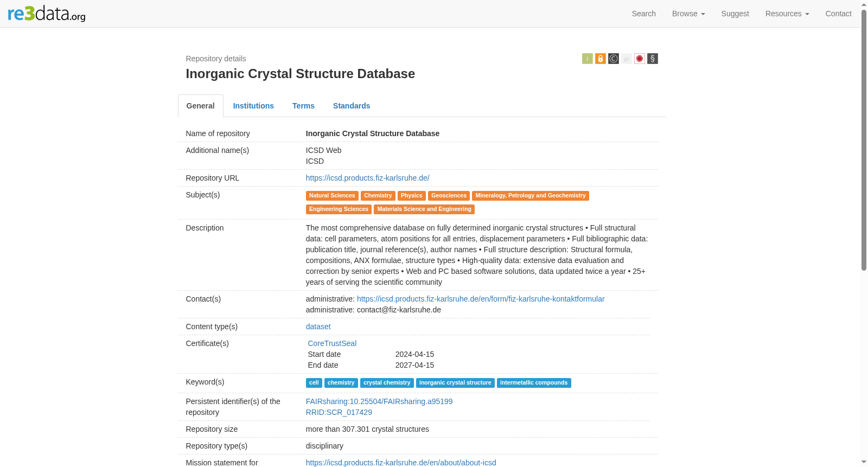Expand the Resources dropdown menu
Image resolution: width=868 pixels, height=467 pixels.
click(787, 14)
